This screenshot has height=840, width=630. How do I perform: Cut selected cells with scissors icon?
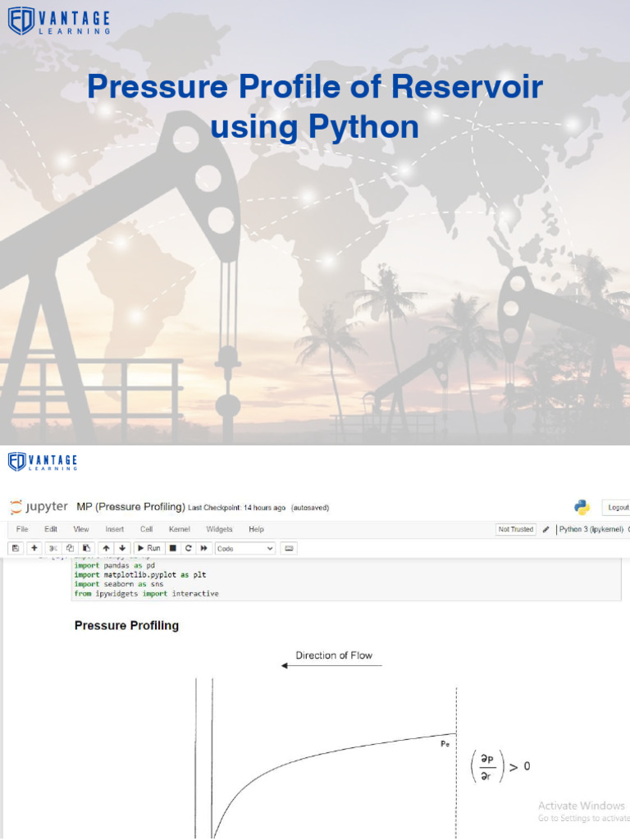pyautogui.click(x=53, y=548)
